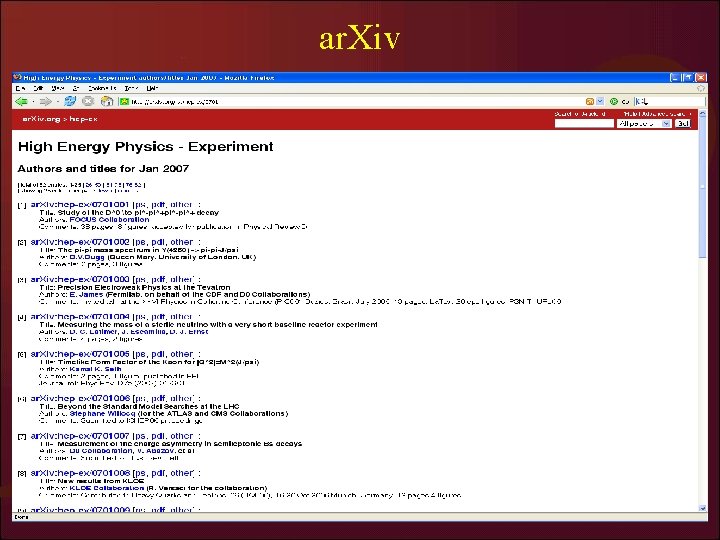Screen dimensions: 720x540
Task: Click the gray Forward arrow button
Action: tap(45, 101)
